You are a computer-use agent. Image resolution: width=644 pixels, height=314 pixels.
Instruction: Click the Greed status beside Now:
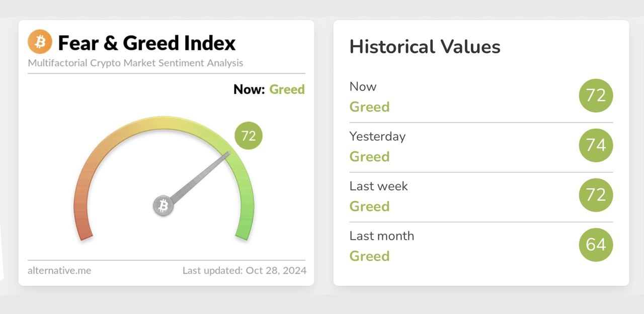click(287, 89)
